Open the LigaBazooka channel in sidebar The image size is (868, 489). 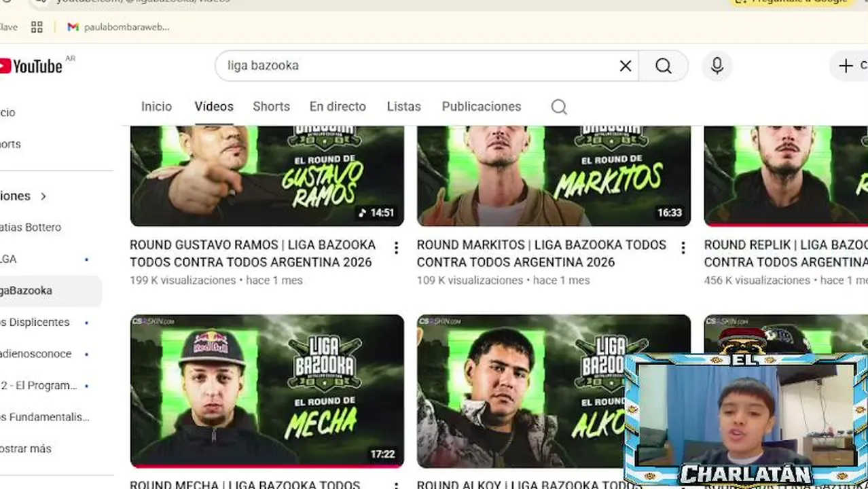point(50,291)
